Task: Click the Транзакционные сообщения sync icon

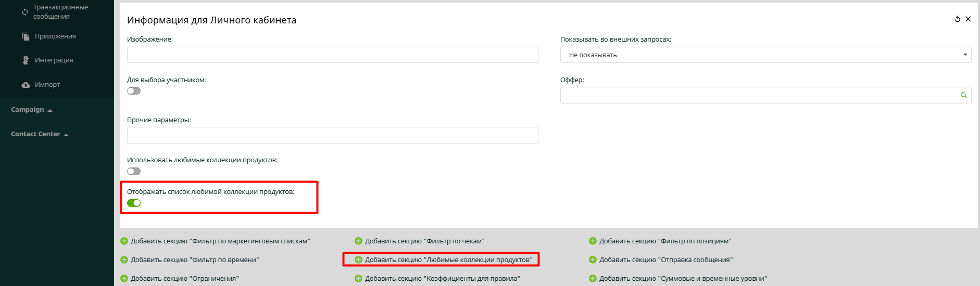Action: (24, 12)
